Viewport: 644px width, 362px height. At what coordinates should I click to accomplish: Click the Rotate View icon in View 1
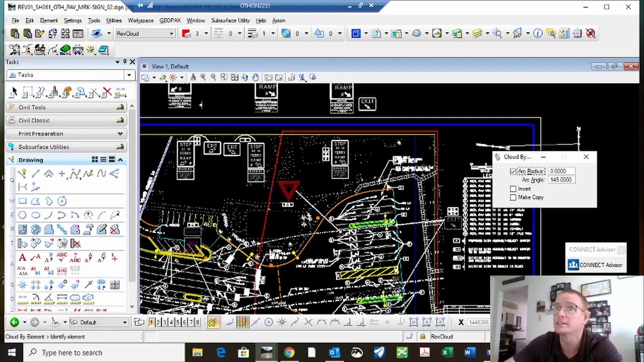[245, 77]
